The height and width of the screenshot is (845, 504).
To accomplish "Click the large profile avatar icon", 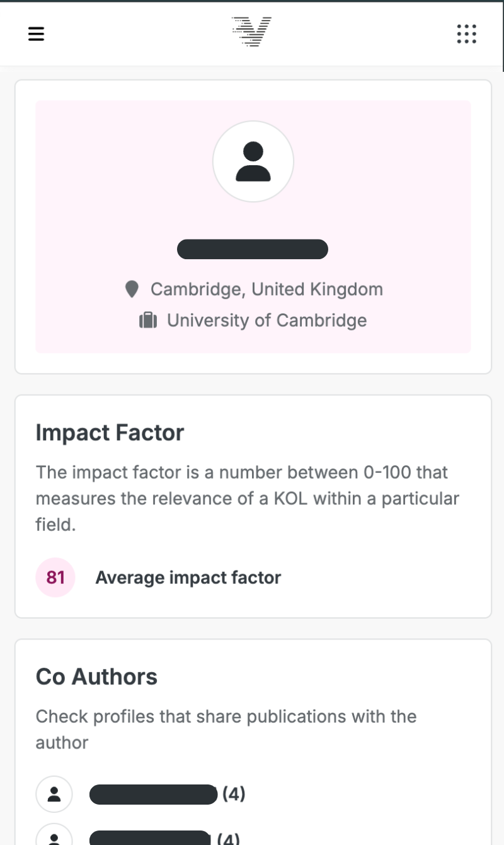I will [253, 161].
